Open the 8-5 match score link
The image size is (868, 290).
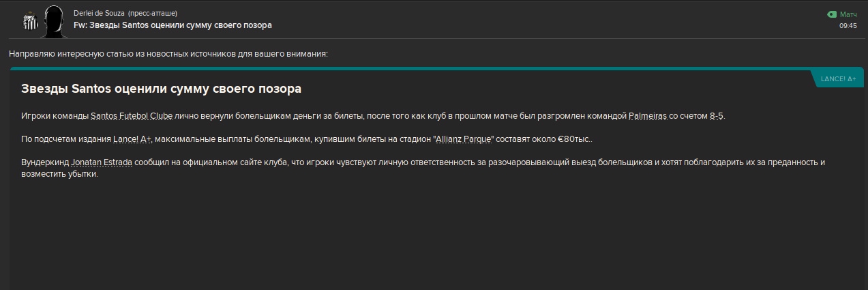tap(716, 116)
